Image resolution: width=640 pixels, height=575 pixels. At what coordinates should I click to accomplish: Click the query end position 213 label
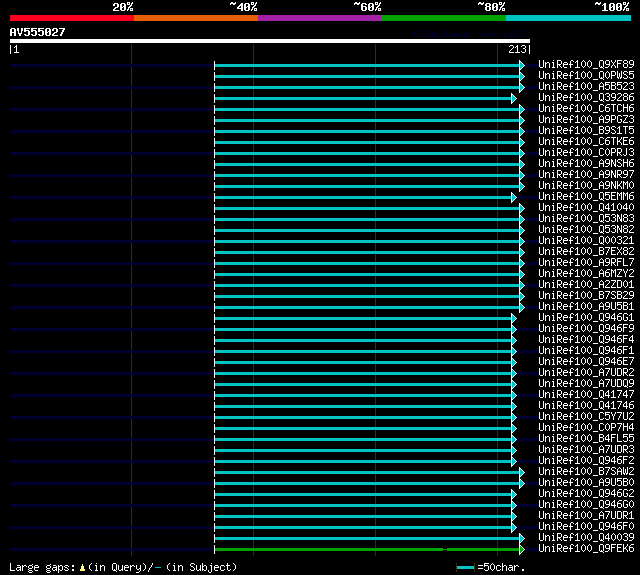(x=517, y=49)
